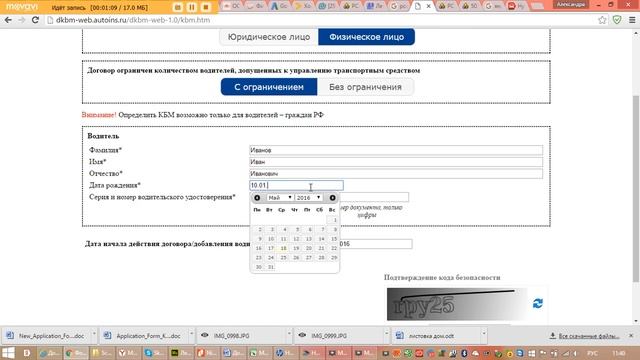Open the year dropdown showing 2016
The width and height of the screenshot is (640, 360).
(x=308, y=198)
